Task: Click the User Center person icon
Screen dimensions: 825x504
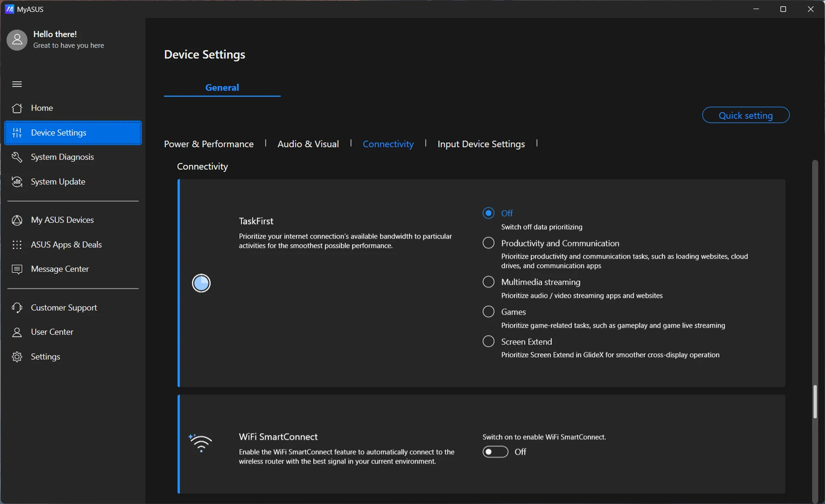Action: [17, 332]
